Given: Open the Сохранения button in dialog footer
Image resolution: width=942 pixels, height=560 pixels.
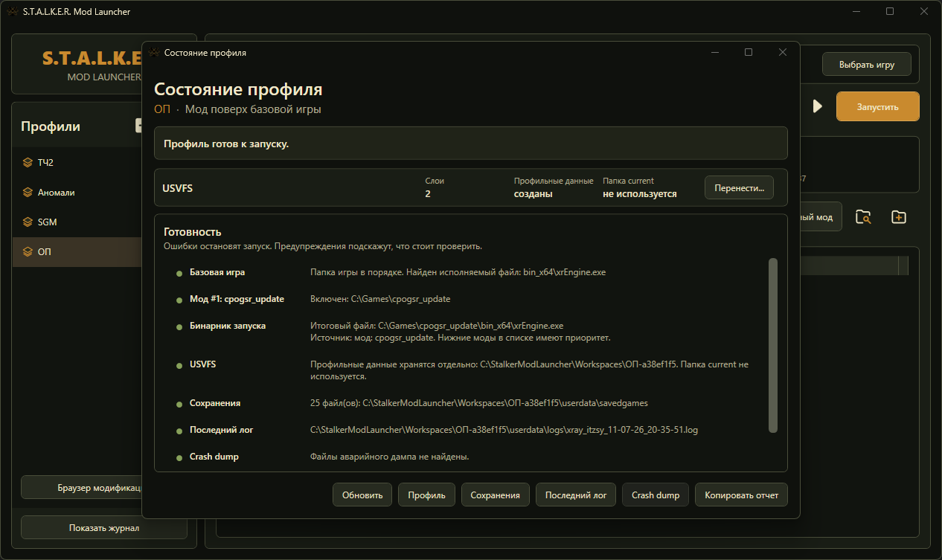Looking at the screenshot, I should (496, 495).
